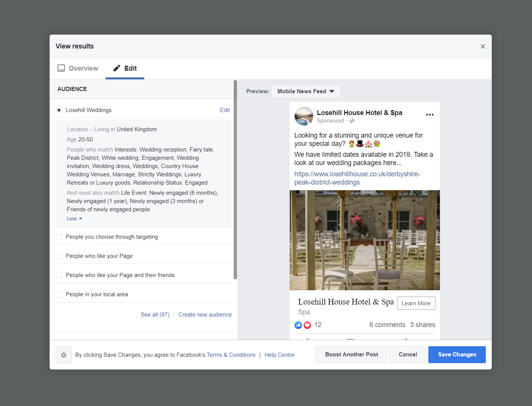Image resolution: width=532 pixels, height=406 pixels.
Task: Click the reaction count 12
Action: 317,325
